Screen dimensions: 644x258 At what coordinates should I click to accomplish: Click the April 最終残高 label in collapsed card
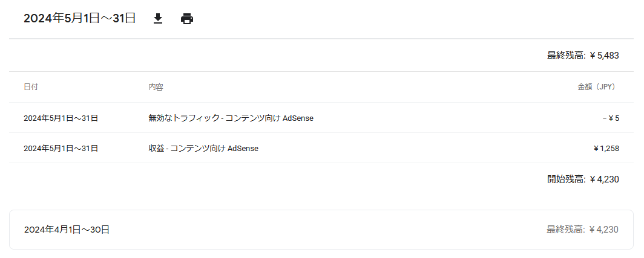point(565,230)
